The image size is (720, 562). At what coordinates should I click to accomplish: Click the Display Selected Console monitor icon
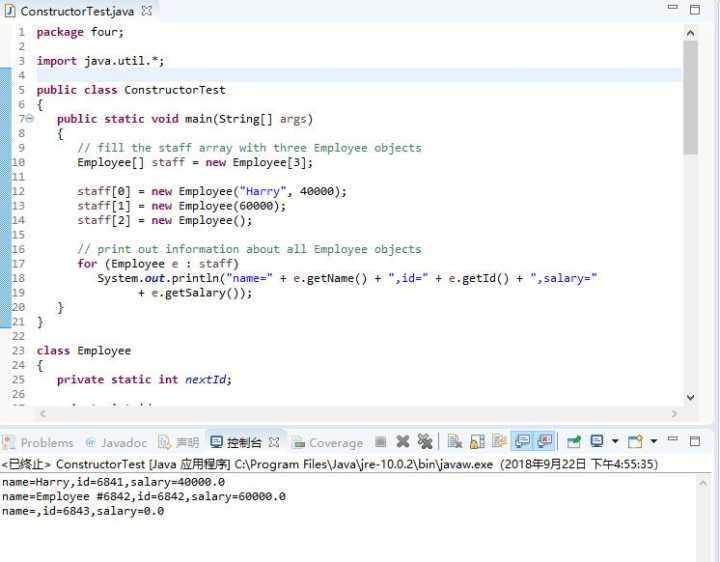pyautogui.click(x=596, y=442)
